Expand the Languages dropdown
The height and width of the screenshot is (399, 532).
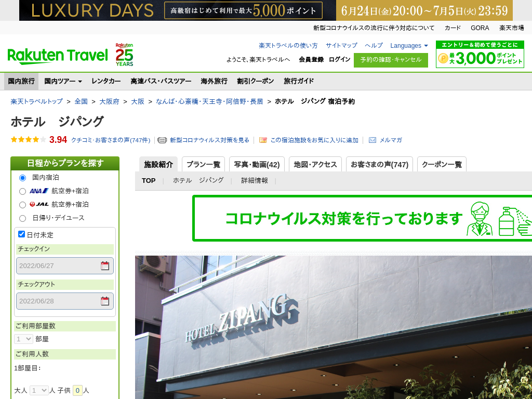[x=409, y=46]
